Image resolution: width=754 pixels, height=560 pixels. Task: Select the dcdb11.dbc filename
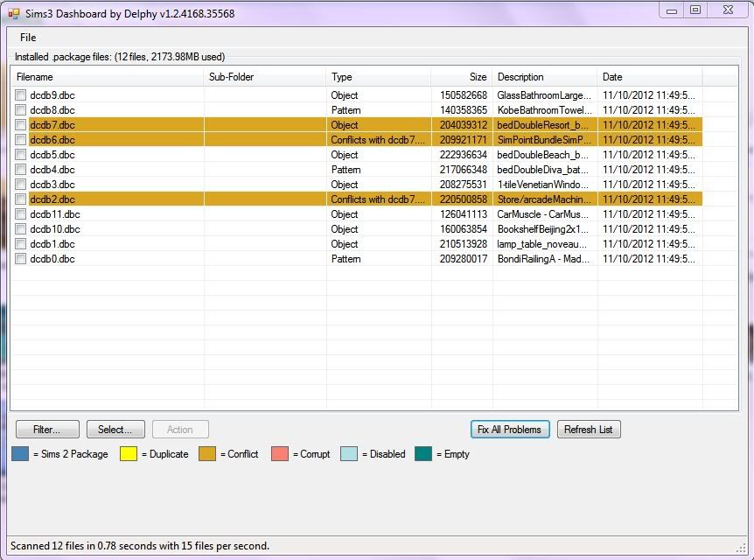click(55, 214)
